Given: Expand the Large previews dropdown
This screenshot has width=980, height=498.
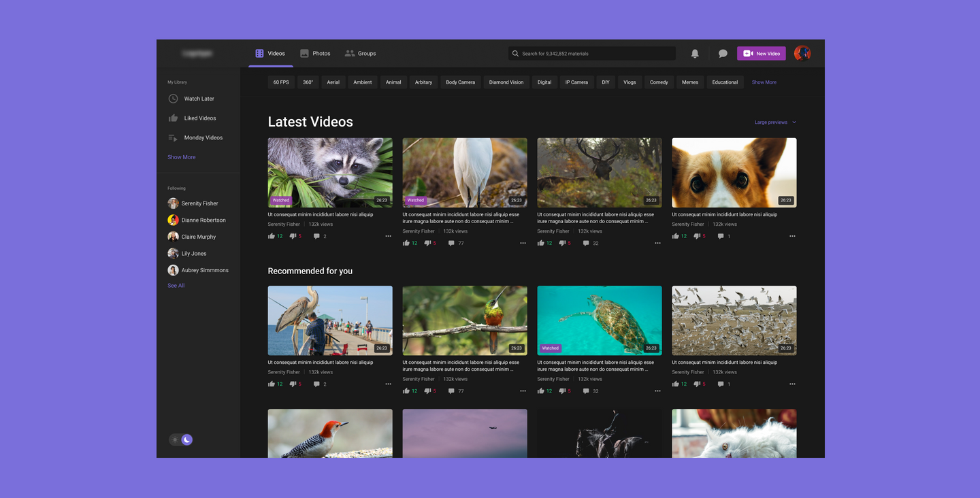Looking at the screenshot, I should pyautogui.click(x=774, y=122).
